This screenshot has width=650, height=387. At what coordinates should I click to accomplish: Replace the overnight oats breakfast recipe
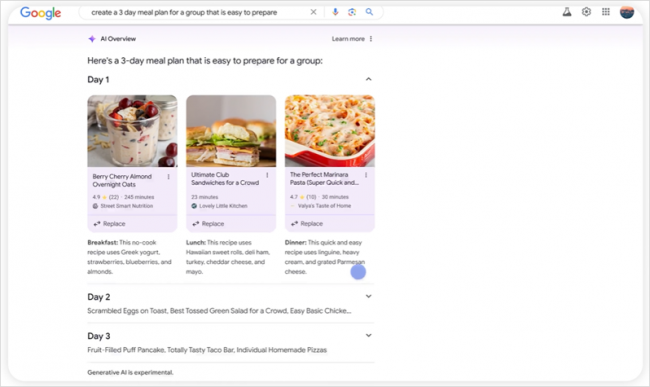pyautogui.click(x=109, y=224)
